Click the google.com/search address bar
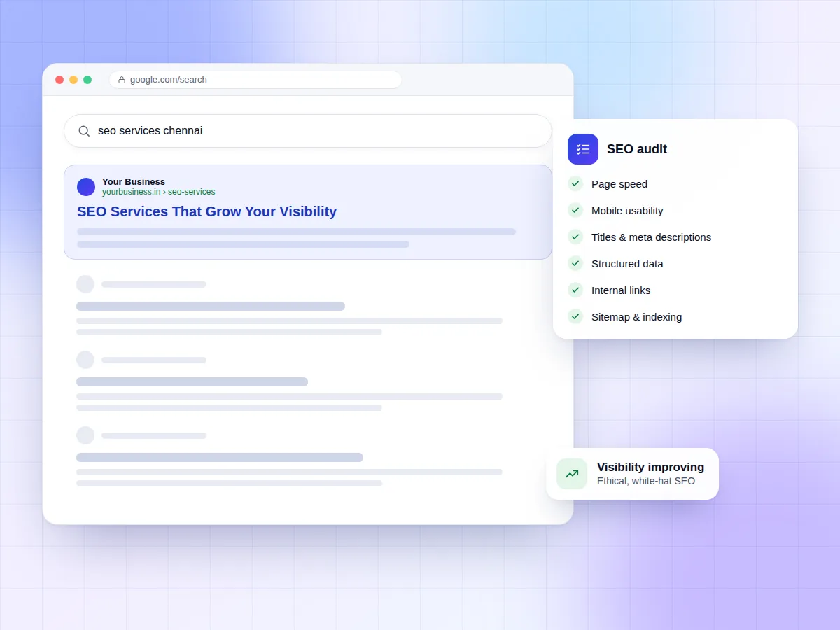Image resolution: width=840 pixels, height=630 pixels. click(x=255, y=80)
